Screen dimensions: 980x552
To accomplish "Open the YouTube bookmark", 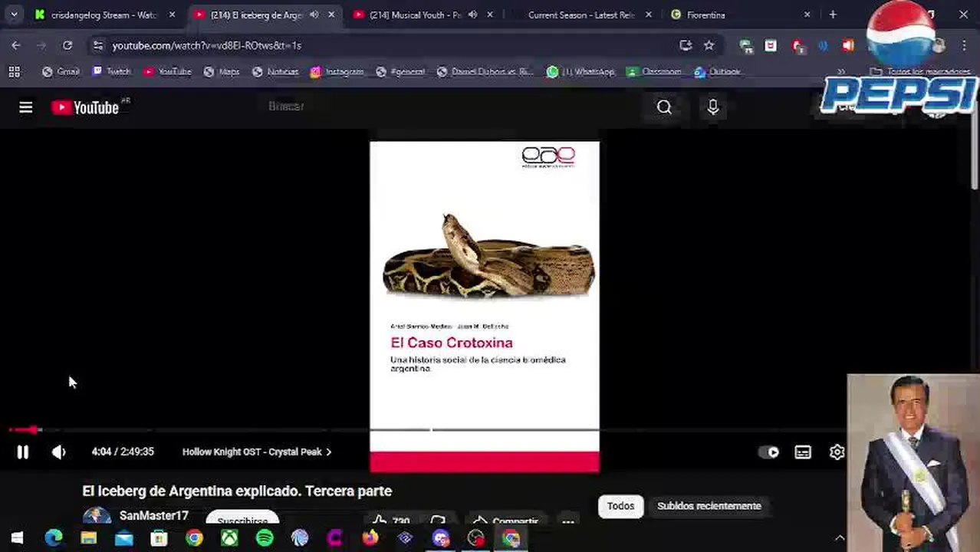I will click(x=167, y=71).
